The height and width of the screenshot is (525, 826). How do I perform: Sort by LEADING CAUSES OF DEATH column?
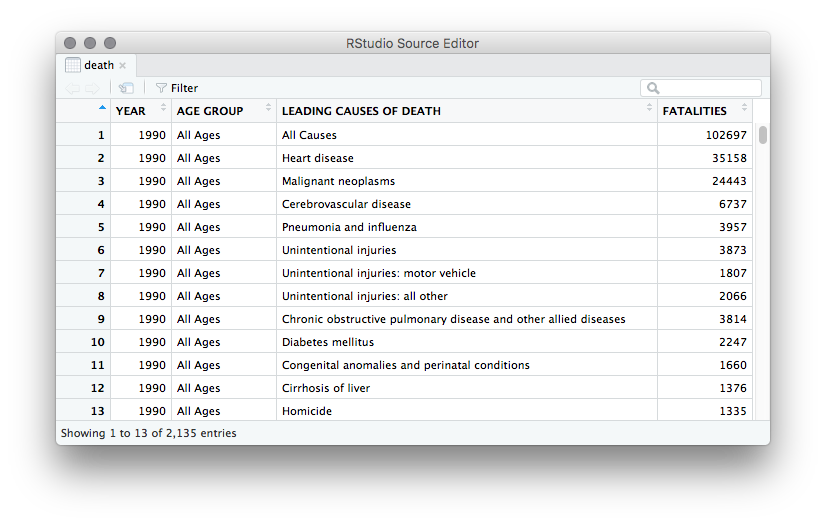[x=466, y=111]
